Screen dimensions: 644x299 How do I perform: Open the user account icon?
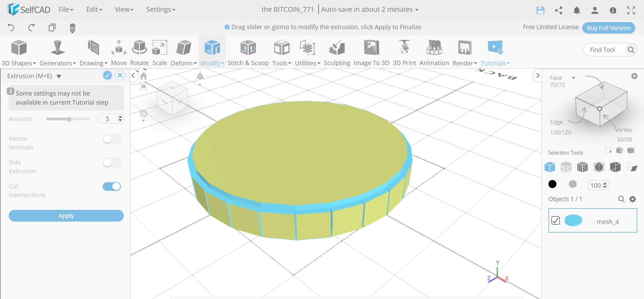click(595, 10)
